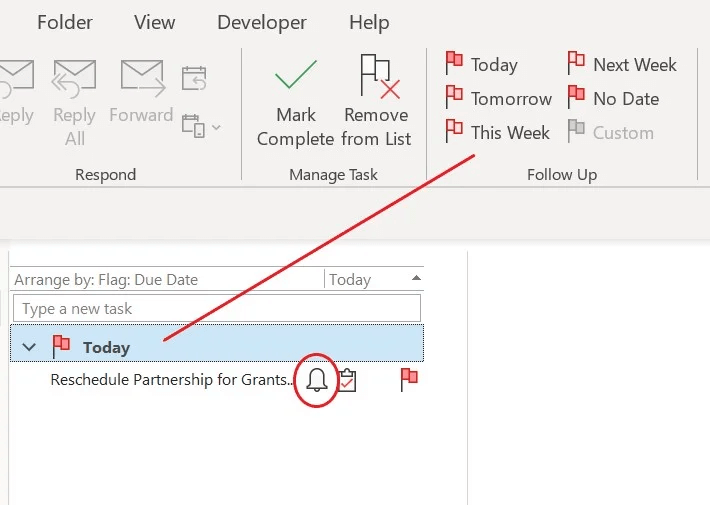The image size is (710, 505).
Task: Open the Arrange by Flag: Due Date menu
Action: 106,280
